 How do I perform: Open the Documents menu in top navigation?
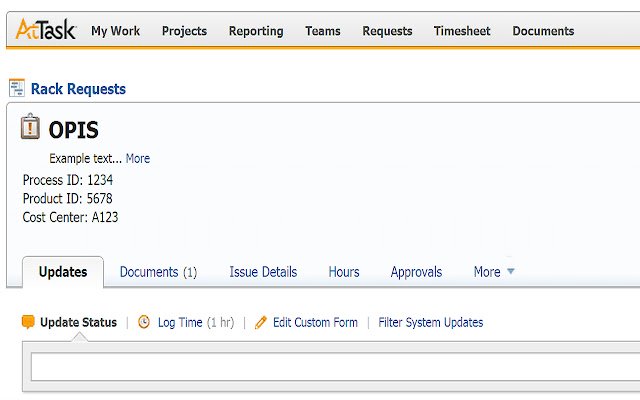(543, 31)
